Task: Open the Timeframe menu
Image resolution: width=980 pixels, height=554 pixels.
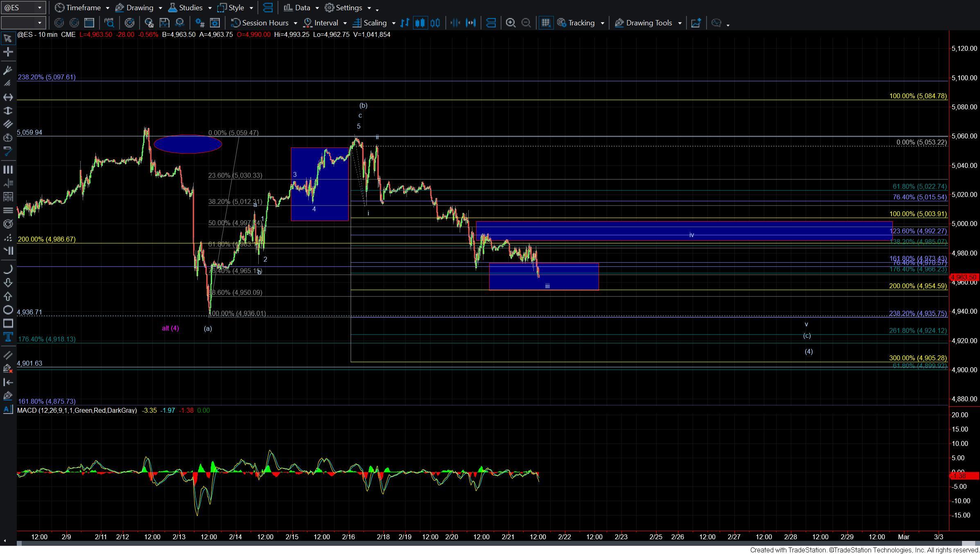Action: pos(78,8)
